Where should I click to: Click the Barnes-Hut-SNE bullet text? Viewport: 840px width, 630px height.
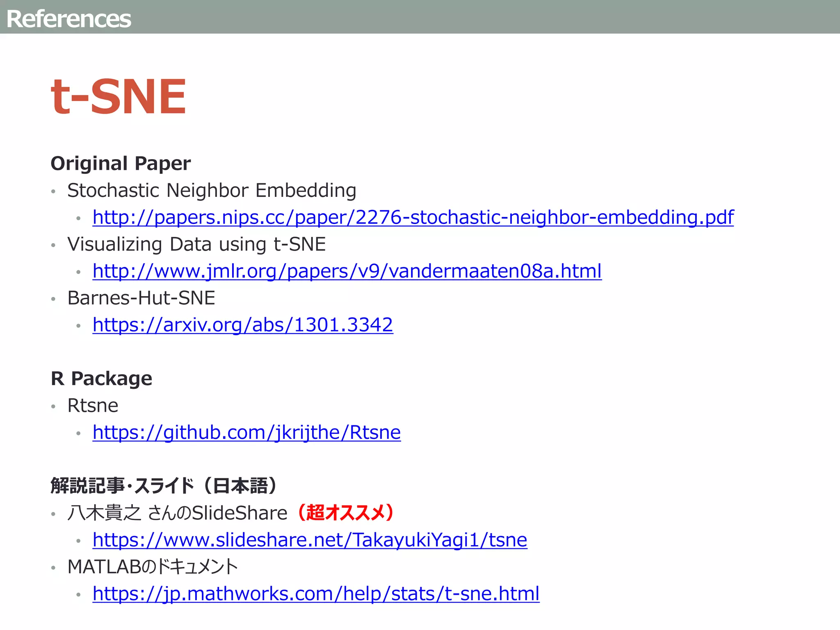pos(141,298)
